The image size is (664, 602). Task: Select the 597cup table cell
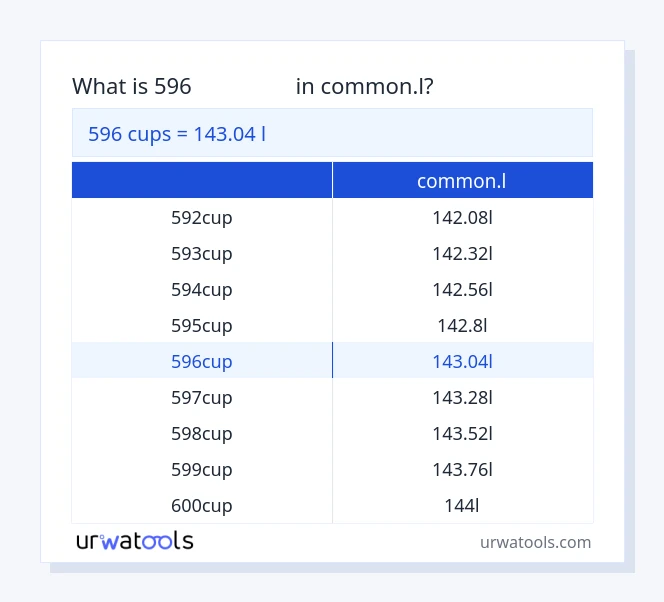tap(202, 397)
